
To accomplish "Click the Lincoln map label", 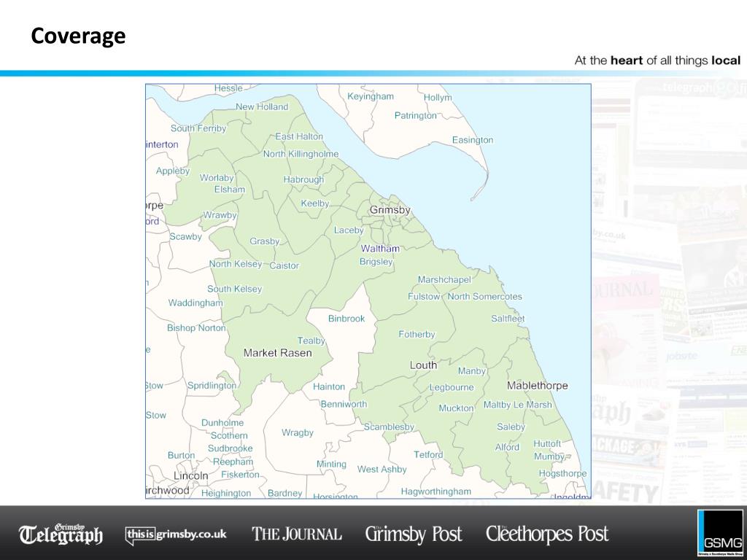I will 191,475.
